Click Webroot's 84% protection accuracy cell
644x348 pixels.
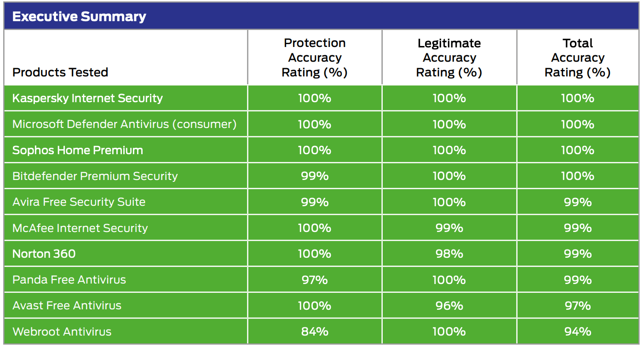(315, 332)
